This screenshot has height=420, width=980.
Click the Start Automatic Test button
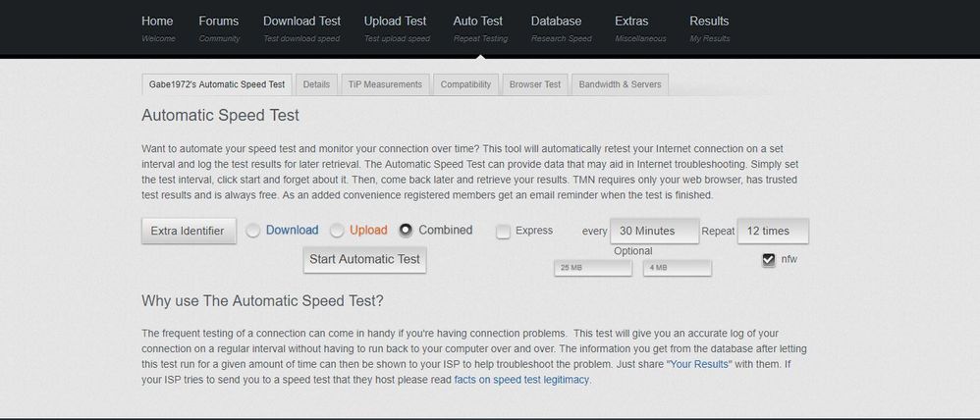(x=364, y=260)
